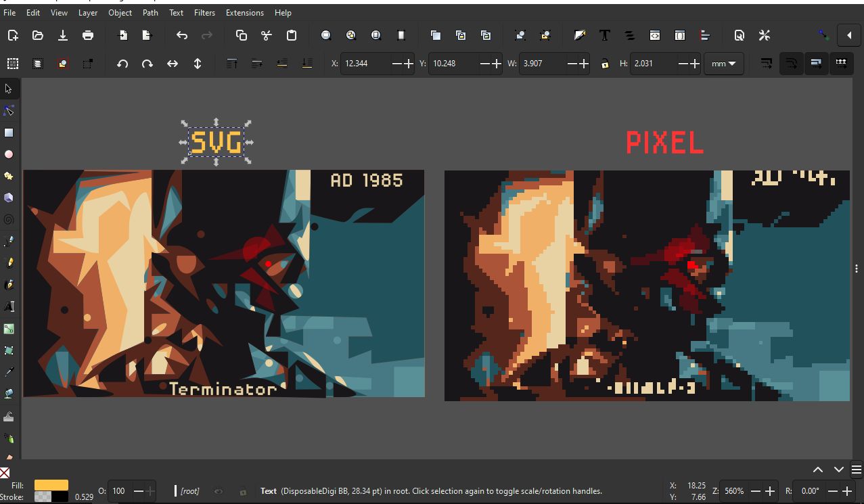Open the canvas three-dot display menu

click(x=857, y=269)
